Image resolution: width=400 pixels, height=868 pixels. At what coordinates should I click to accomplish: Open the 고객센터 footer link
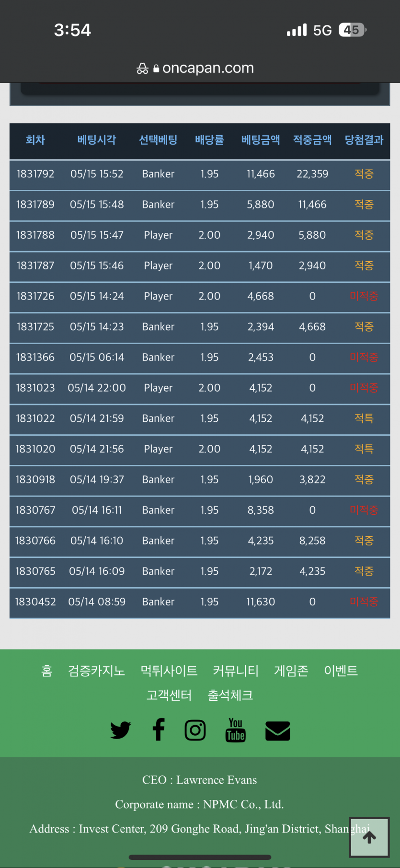pos(169,695)
